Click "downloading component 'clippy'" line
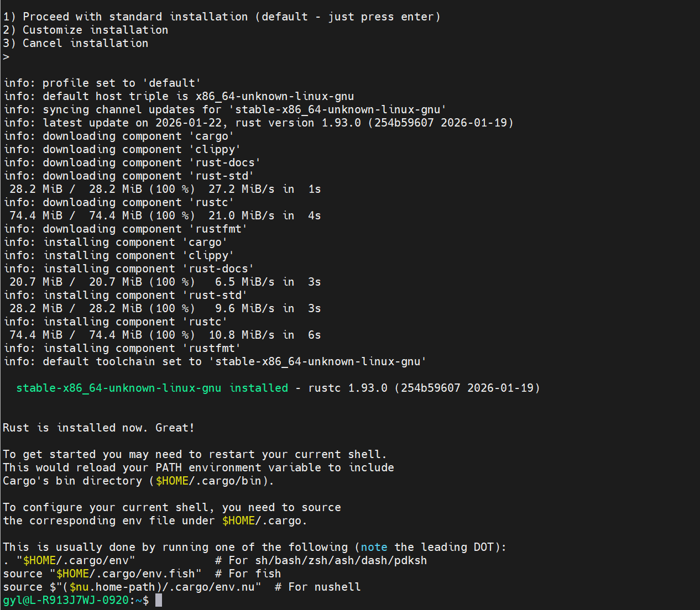 pyautogui.click(x=122, y=149)
